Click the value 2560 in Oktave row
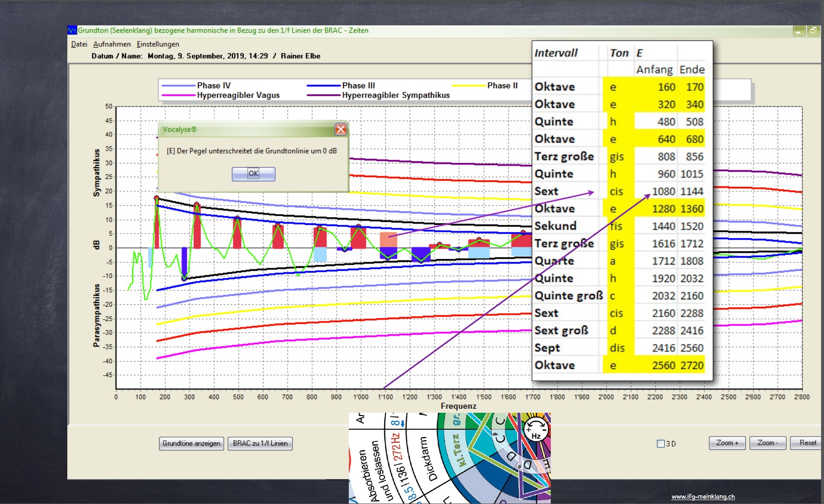This screenshot has width=824, height=504. tap(663, 365)
